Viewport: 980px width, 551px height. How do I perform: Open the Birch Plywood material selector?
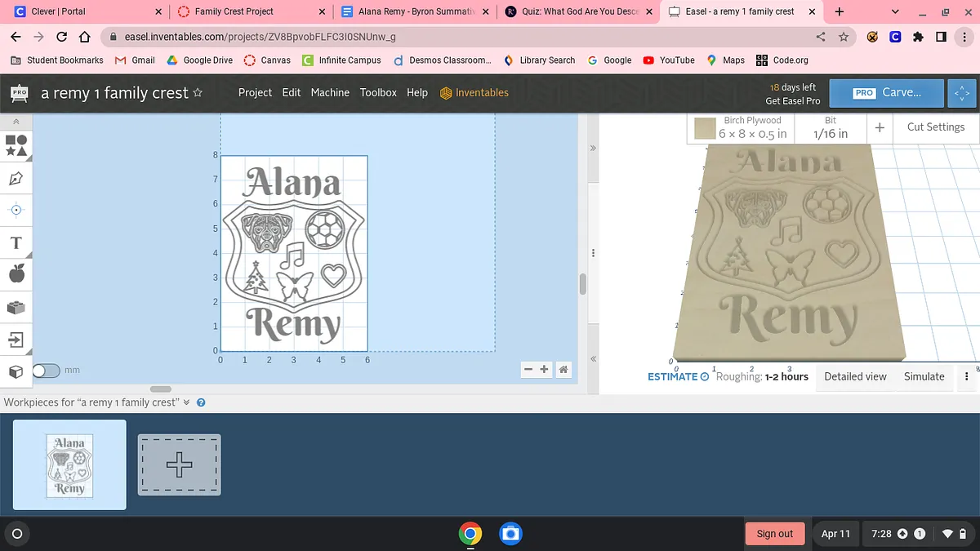(740, 128)
